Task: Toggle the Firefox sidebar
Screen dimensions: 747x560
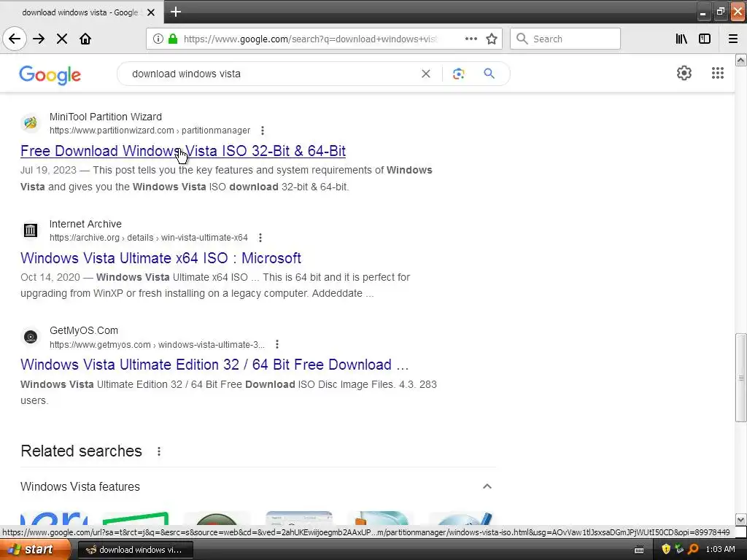Action: click(x=705, y=39)
